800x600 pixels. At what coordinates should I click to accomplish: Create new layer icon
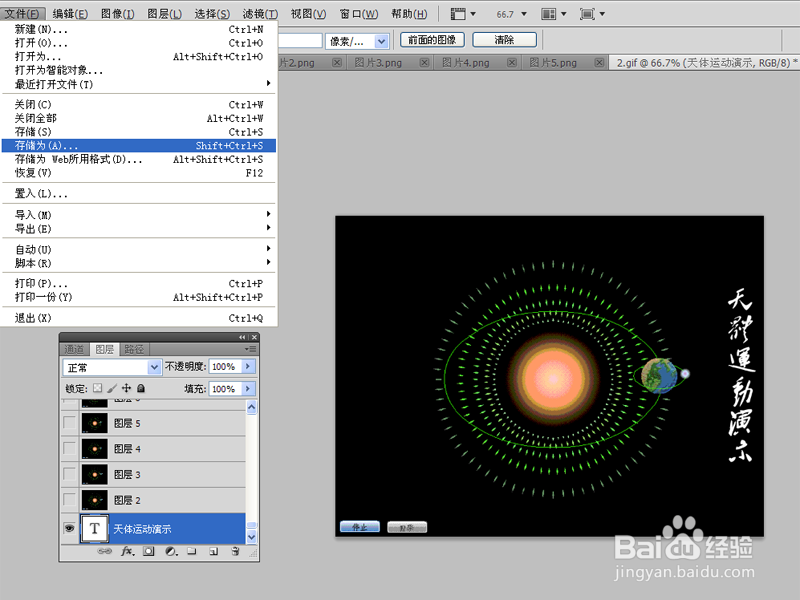tap(214, 551)
